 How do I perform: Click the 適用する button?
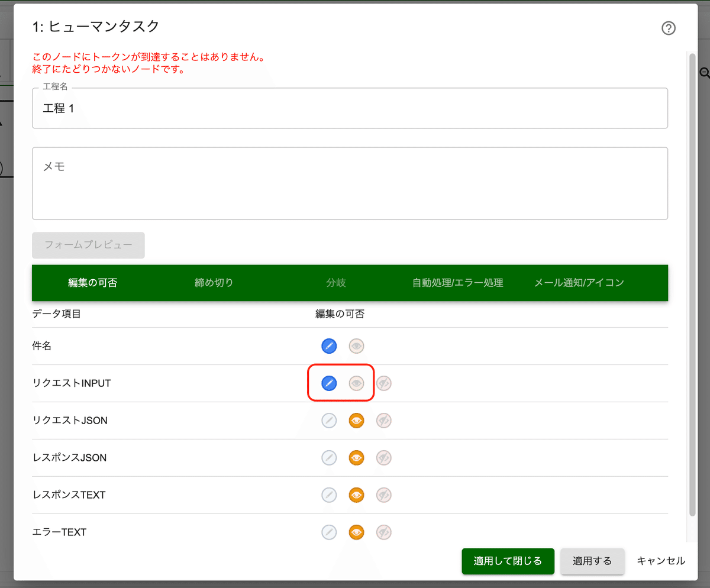[592, 561]
